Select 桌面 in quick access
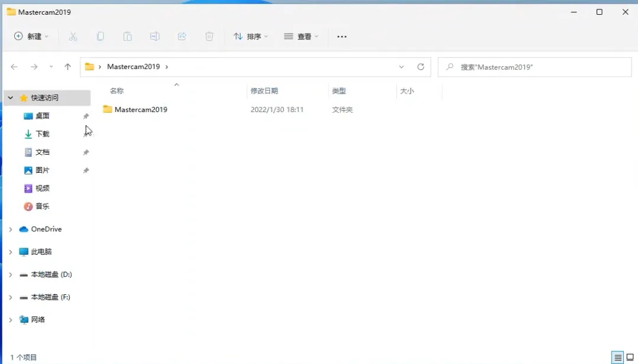The width and height of the screenshot is (638, 364). pos(43,116)
